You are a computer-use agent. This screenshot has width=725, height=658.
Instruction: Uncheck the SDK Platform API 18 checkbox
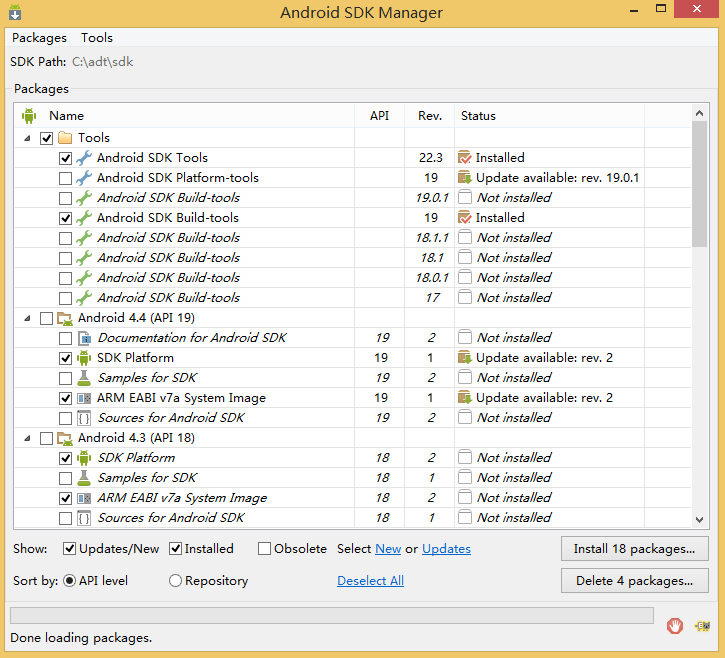65,458
